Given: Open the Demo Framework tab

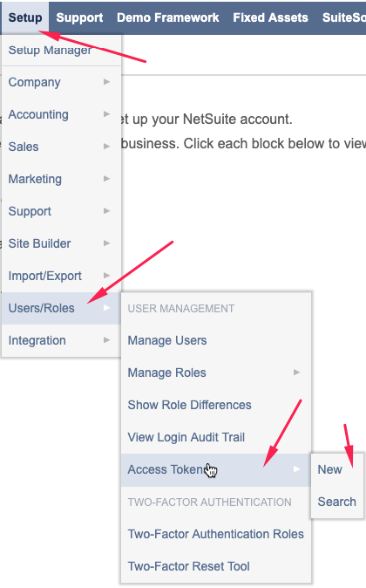Looking at the screenshot, I should coord(168,17).
